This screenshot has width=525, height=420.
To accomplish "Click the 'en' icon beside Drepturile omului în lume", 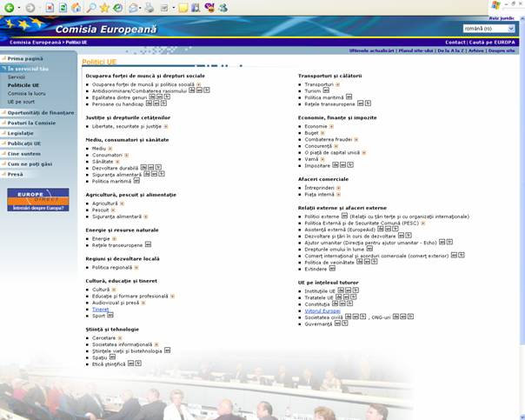I will (369, 249).
